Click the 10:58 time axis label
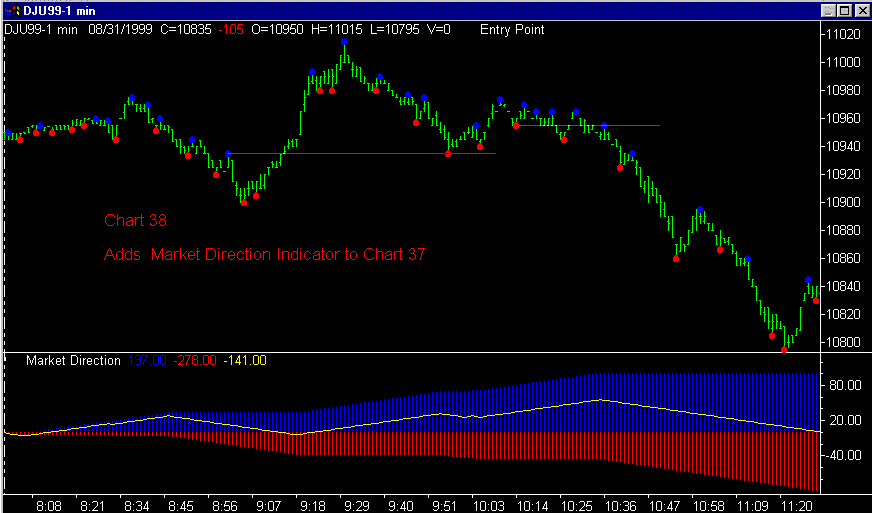This screenshot has width=872, height=513. 708,506
